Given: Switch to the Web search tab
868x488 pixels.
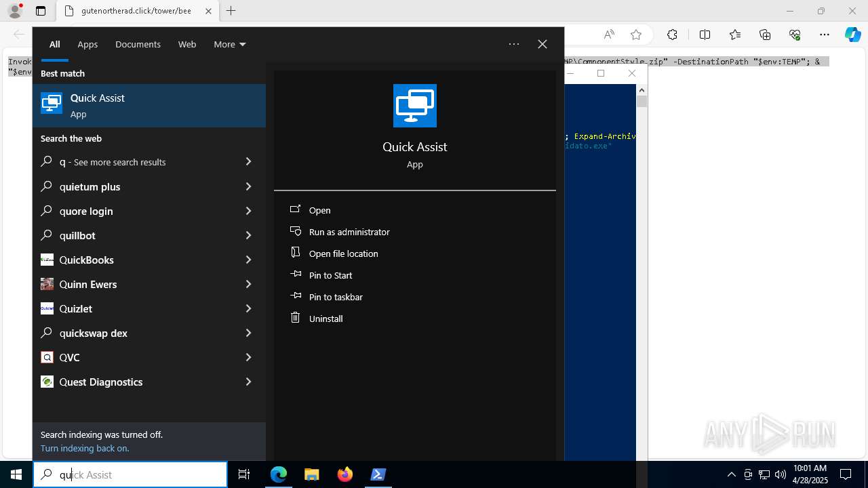Looking at the screenshot, I should coord(187,44).
